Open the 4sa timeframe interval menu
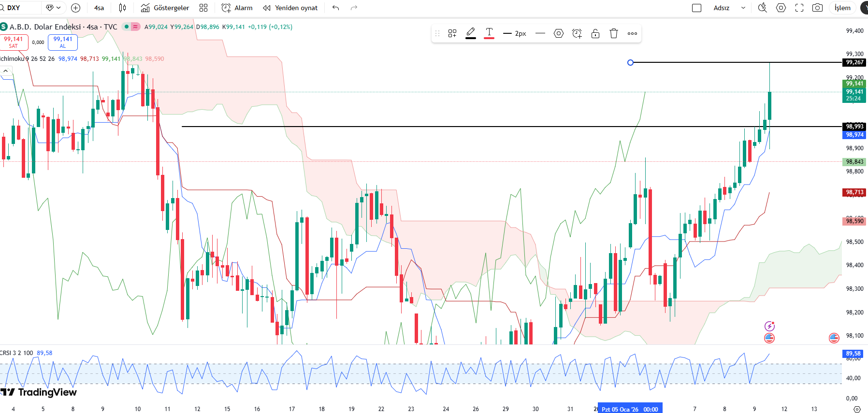This screenshot has height=413, width=868. tap(99, 8)
